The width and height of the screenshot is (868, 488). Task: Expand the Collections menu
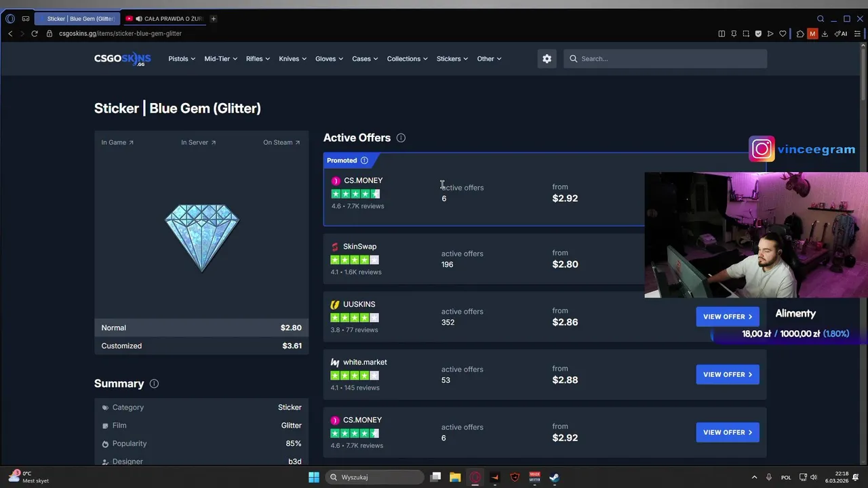407,59
